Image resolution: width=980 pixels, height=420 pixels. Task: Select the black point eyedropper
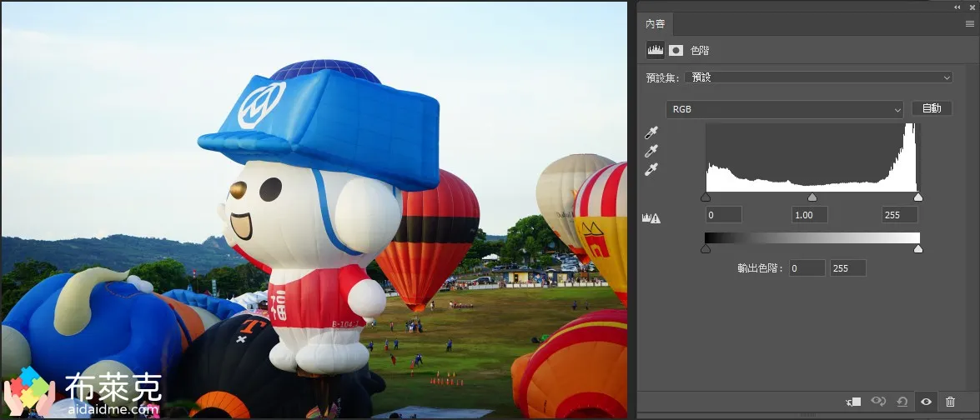652,133
